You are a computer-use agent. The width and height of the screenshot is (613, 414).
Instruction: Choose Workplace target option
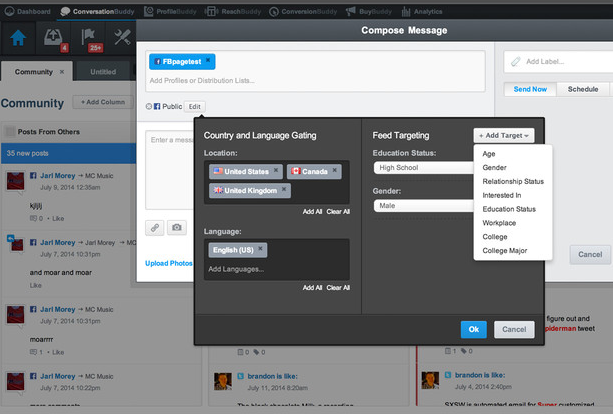[499, 223]
